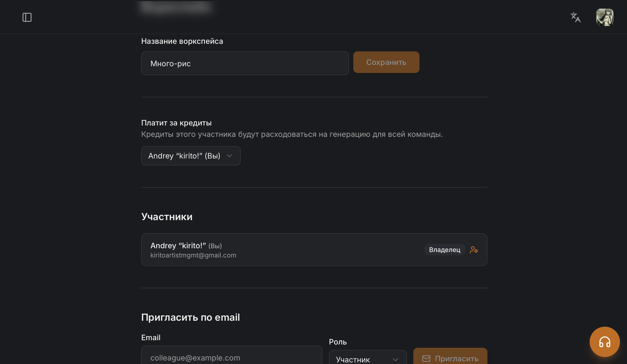Viewport: 627px width, 364px height.
Task: Click chevron in credits payer selector
Action: tap(229, 156)
